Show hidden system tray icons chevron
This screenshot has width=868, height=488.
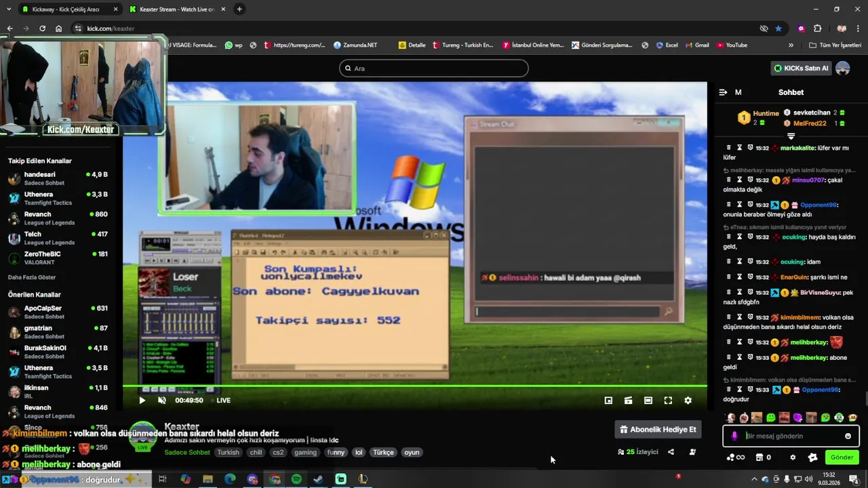[x=754, y=479]
